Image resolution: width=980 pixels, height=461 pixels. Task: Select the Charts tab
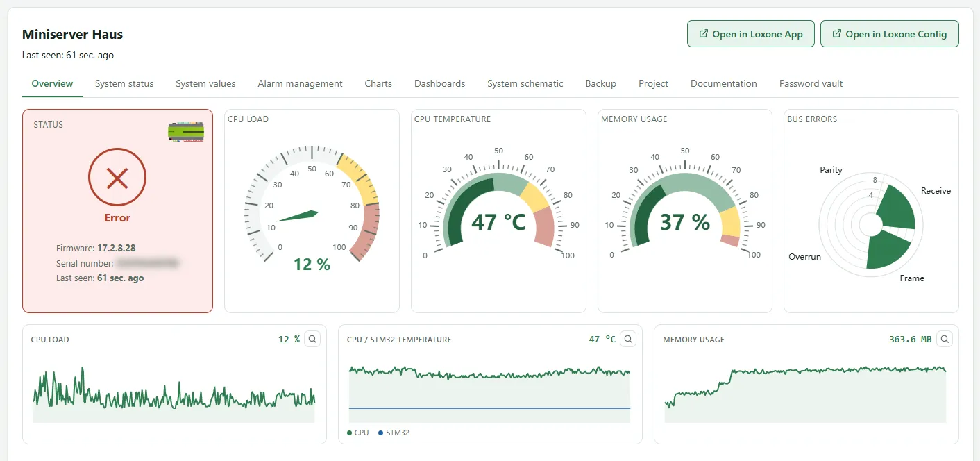click(x=378, y=83)
